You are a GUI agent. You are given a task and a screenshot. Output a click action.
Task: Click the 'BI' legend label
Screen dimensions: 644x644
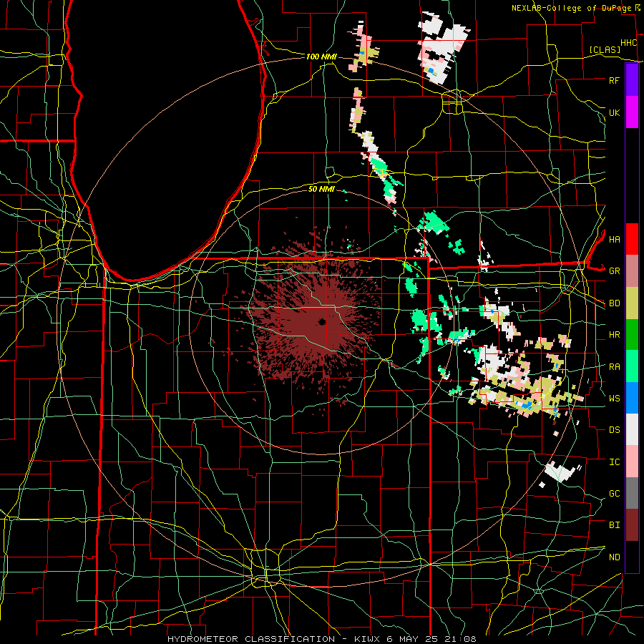coord(614,525)
